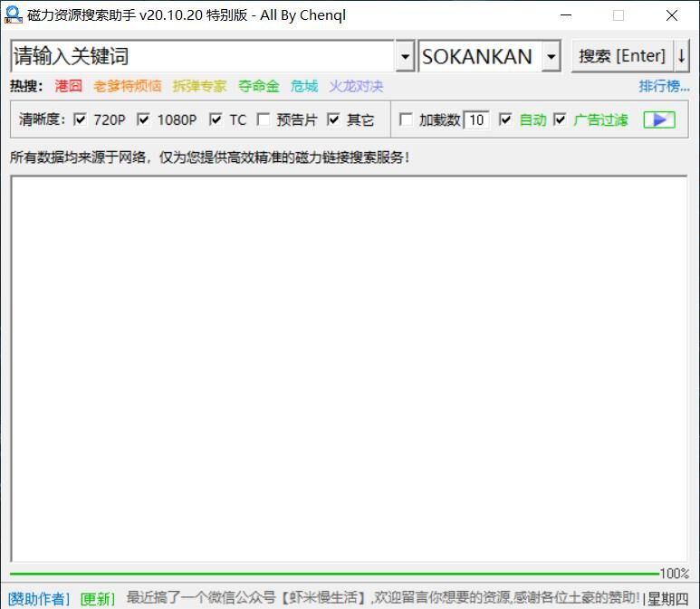The width and height of the screenshot is (700, 609).
Task: Toggle the TC quality checkbox
Action: tap(216, 119)
